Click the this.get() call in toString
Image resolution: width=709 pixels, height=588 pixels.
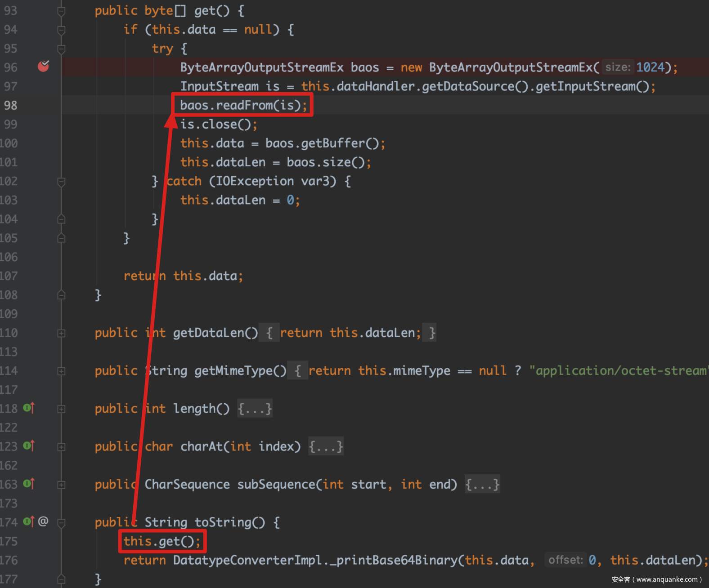162,541
